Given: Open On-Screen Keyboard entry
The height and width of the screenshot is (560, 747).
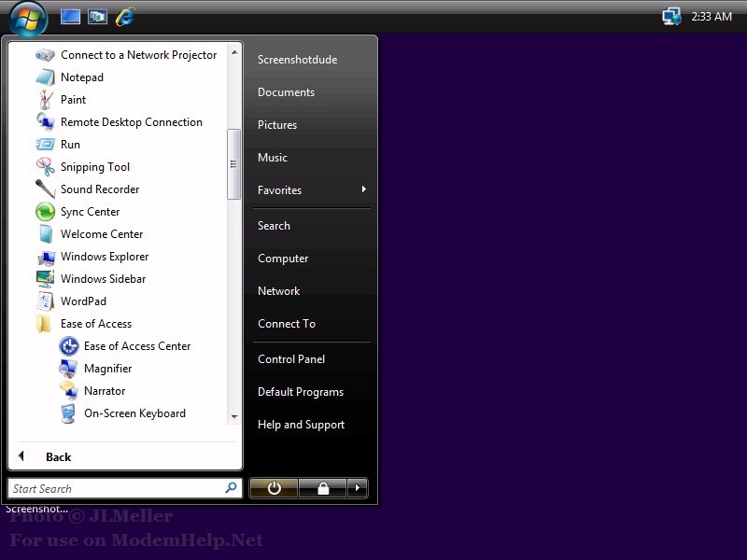Looking at the screenshot, I should 134,413.
